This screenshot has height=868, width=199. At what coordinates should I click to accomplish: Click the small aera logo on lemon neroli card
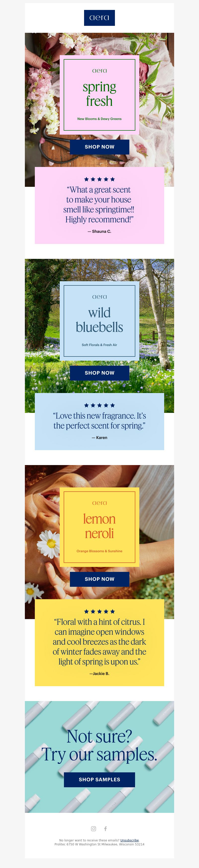(x=99, y=503)
